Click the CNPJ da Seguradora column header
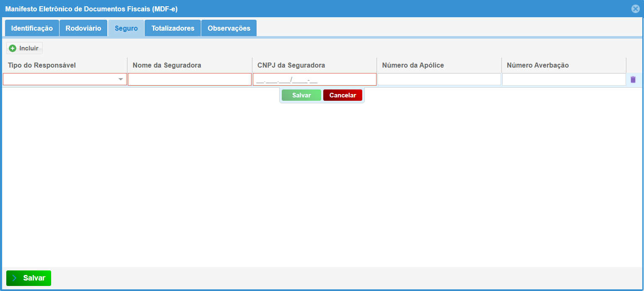Screen dimensions: 644x291 coord(291,66)
